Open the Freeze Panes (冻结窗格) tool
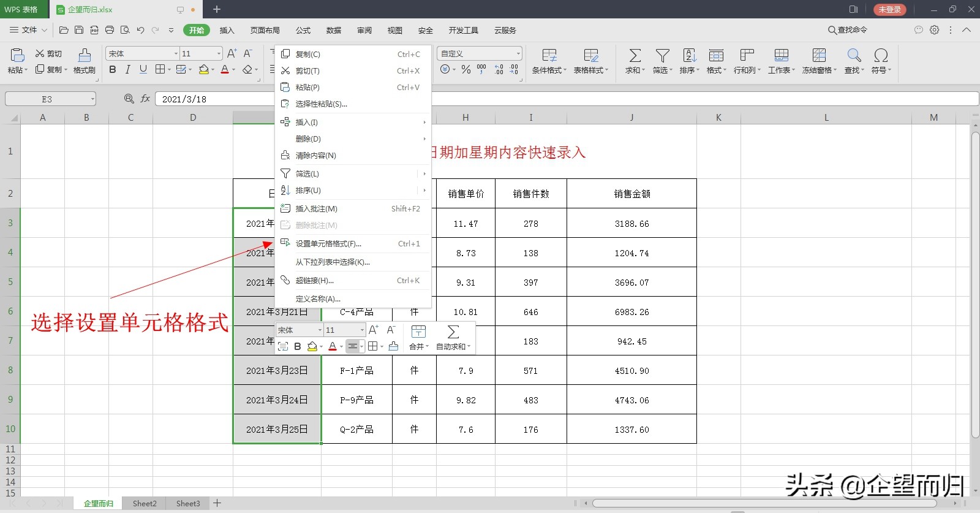Image resolution: width=980 pixels, height=513 pixels. (819, 60)
